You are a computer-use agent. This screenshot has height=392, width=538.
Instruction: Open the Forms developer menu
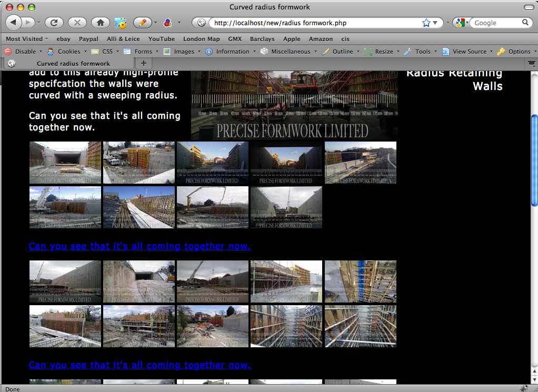(141, 52)
